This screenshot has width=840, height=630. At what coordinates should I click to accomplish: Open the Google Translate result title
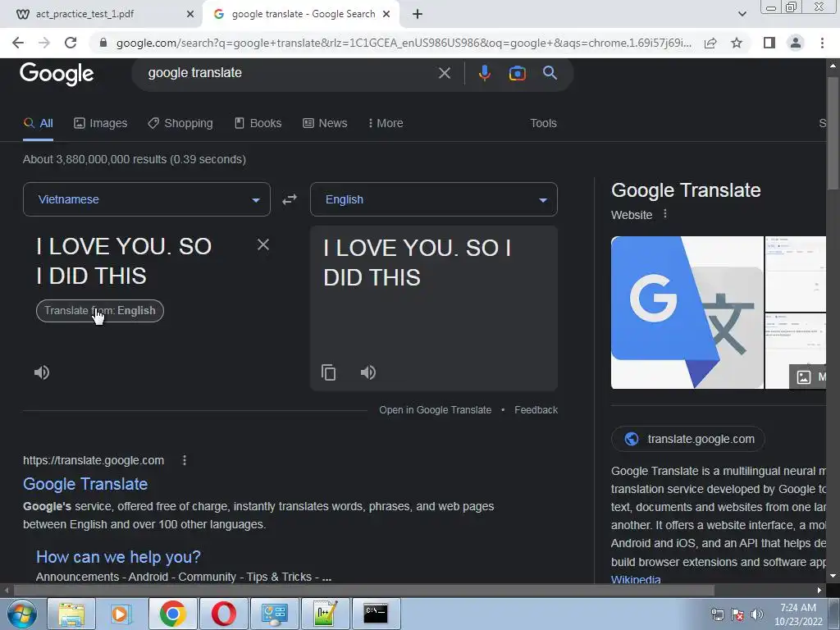(85, 484)
